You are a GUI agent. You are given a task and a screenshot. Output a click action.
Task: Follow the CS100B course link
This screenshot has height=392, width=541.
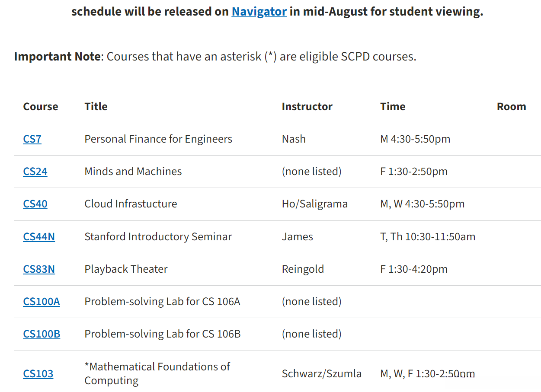[42, 334]
